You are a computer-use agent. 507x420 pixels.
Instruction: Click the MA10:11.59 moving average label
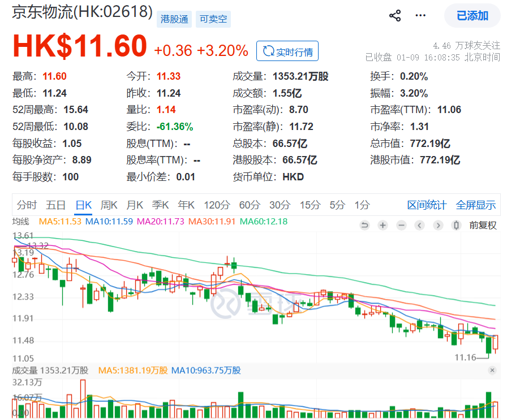[x=109, y=222]
